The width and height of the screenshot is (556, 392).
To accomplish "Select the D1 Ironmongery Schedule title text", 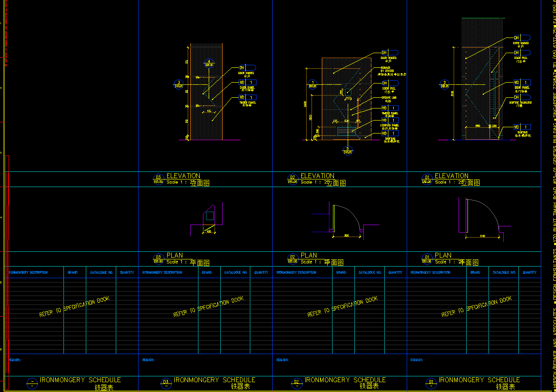I will point(479,380).
